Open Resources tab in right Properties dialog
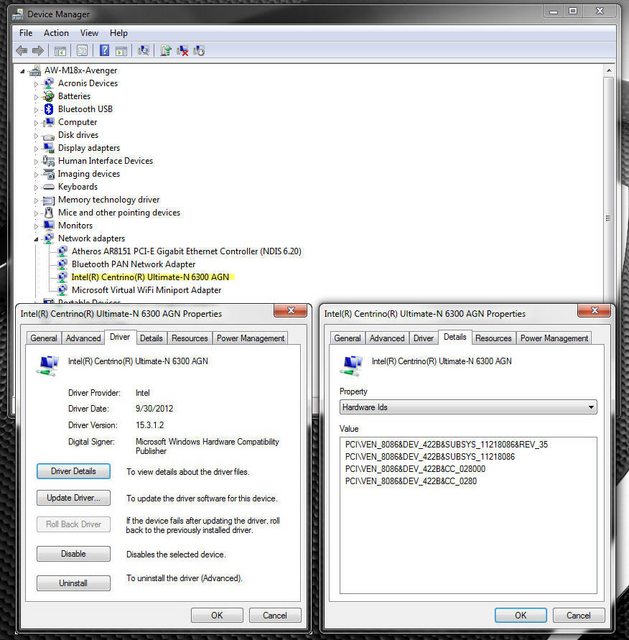The image size is (629, 640). (x=493, y=338)
